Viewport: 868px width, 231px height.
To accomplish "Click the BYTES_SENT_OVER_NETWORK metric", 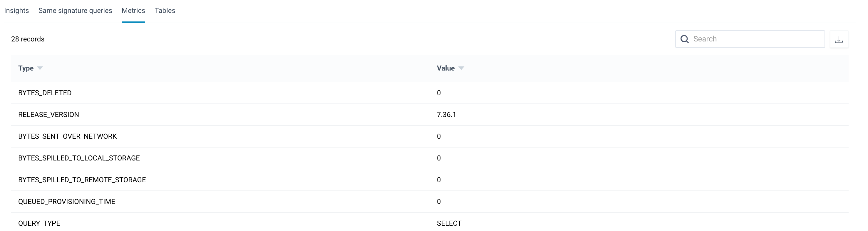I will [67, 136].
